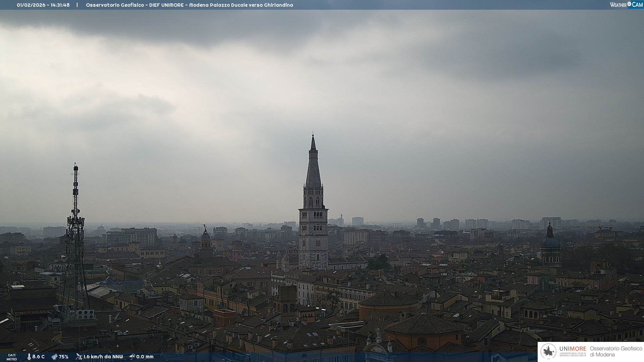The height and width of the screenshot is (362, 644).
Task: Click the 1.6 km/h da NNW wind reading
Action: pyautogui.click(x=103, y=357)
